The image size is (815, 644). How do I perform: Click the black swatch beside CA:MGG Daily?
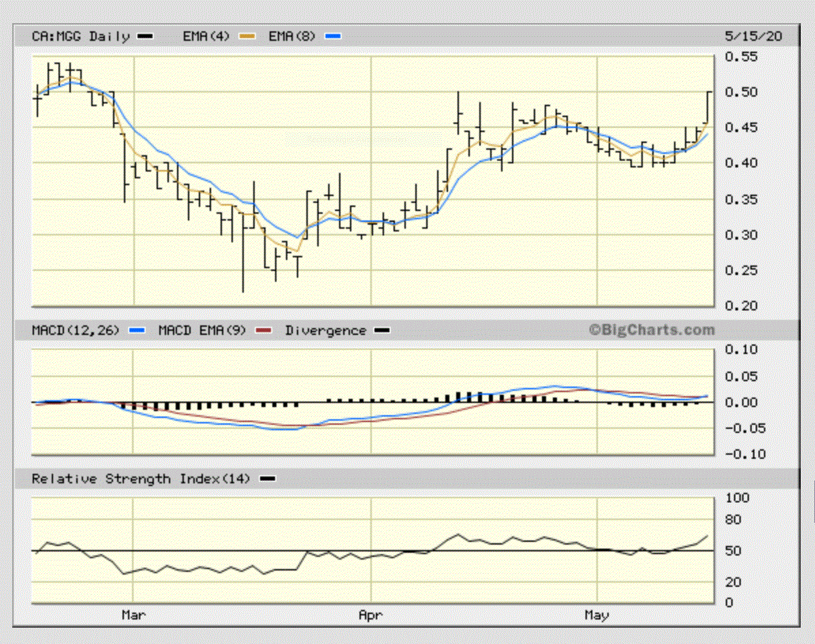pos(145,36)
